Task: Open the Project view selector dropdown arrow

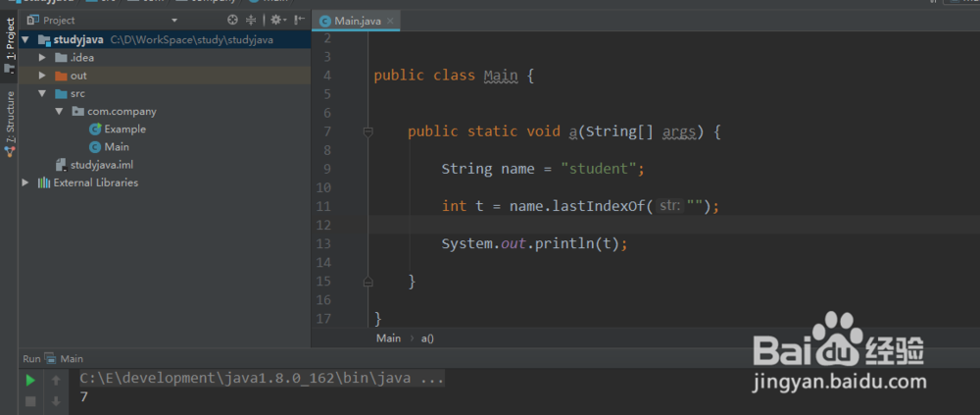Action: click(174, 21)
